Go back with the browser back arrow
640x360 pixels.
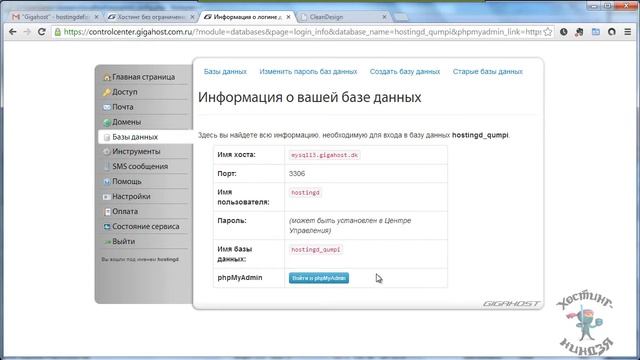pyautogui.click(x=13, y=32)
